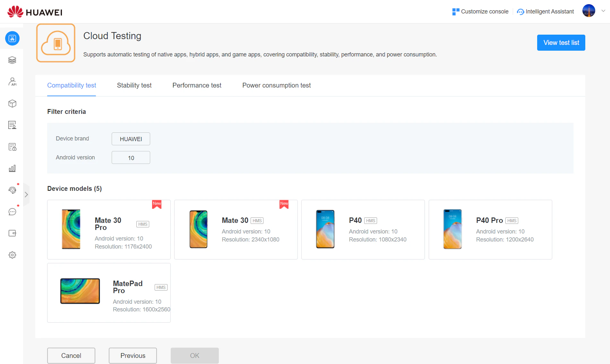Click the HMS badge next to Mate 30 Pro
Screen dimensions: 610x364
pos(143,224)
